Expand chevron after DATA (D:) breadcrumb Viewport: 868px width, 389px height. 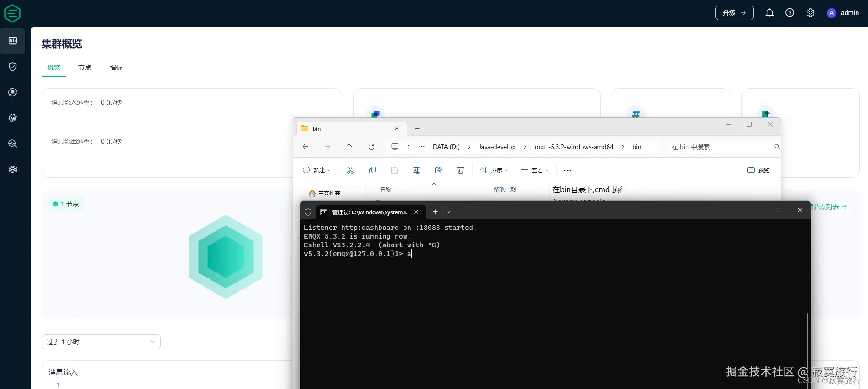[469, 147]
